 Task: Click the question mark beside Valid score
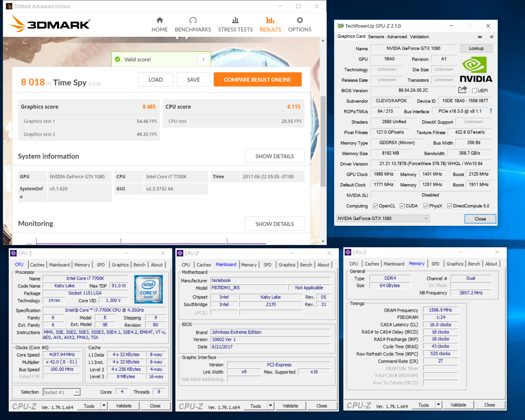[x=203, y=60]
